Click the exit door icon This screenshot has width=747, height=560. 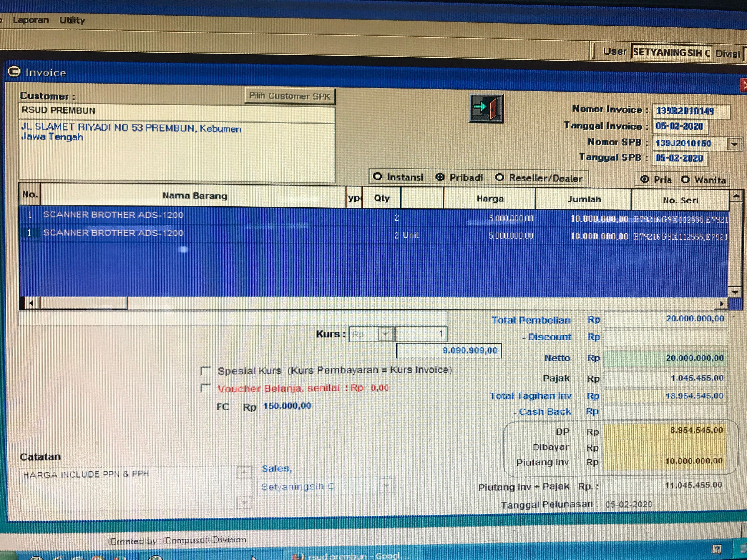pyautogui.click(x=486, y=108)
